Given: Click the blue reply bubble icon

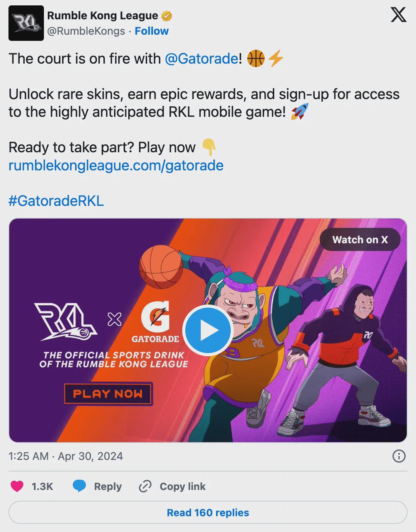Looking at the screenshot, I should (x=79, y=486).
